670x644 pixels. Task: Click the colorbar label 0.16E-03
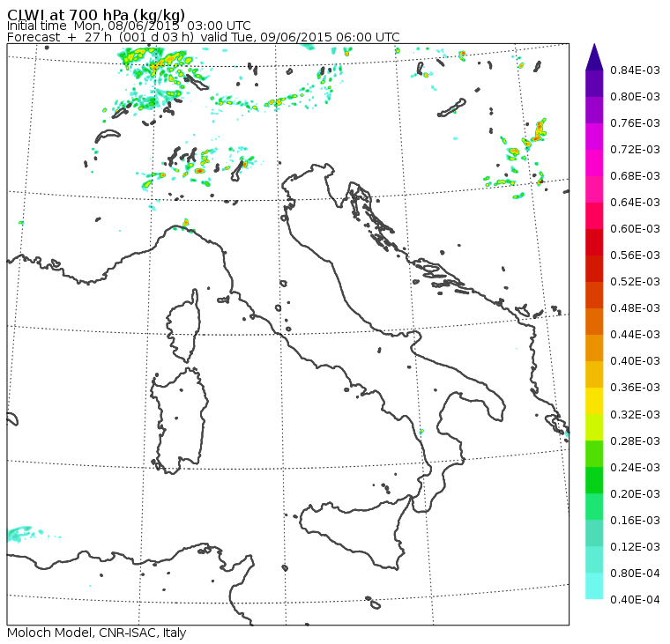pos(635,521)
